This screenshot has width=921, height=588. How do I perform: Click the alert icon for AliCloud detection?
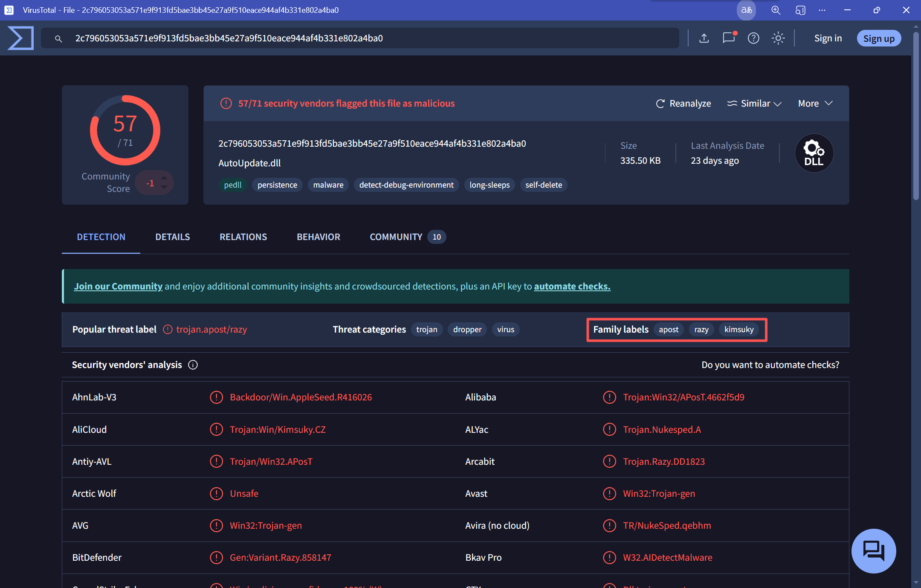coord(217,429)
